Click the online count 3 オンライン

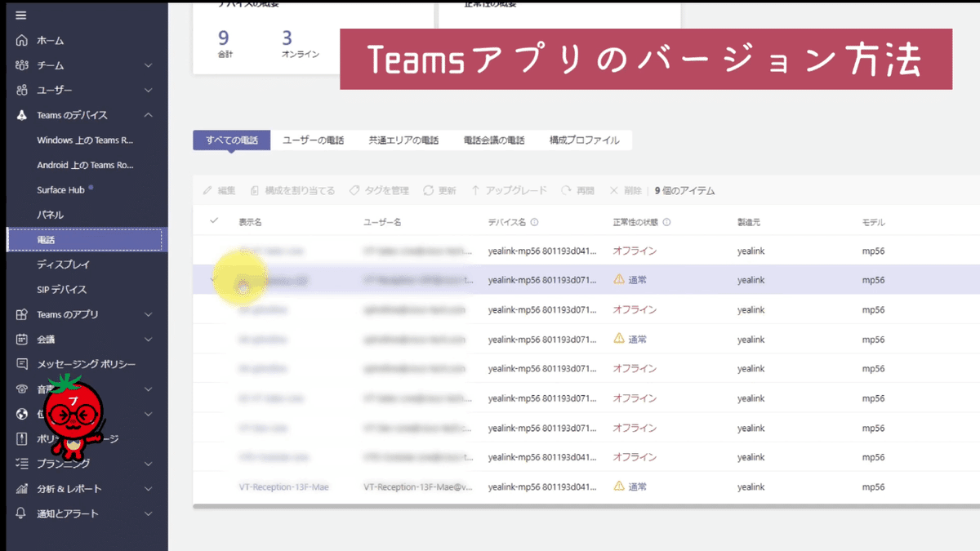pyautogui.click(x=301, y=44)
